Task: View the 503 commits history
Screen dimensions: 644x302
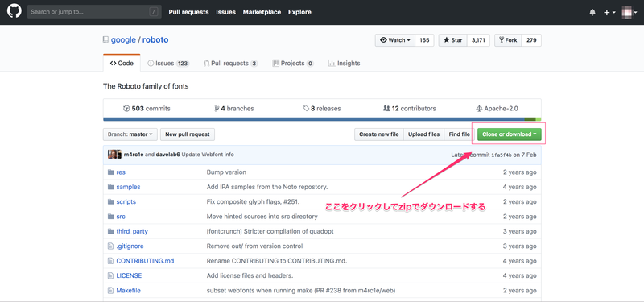Action: [147, 109]
